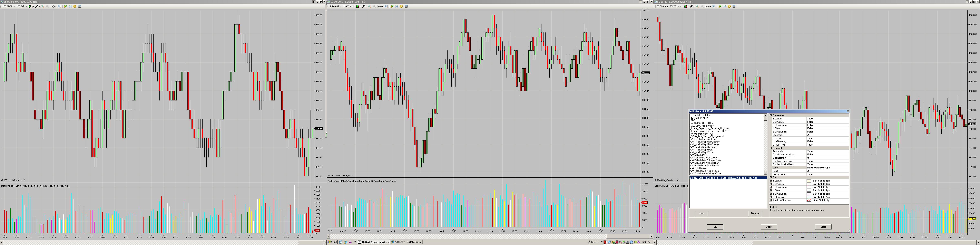The width and height of the screenshot is (980, 245).
Task: Open Indicators icon in 699 Tick chart
Action: 397,7
